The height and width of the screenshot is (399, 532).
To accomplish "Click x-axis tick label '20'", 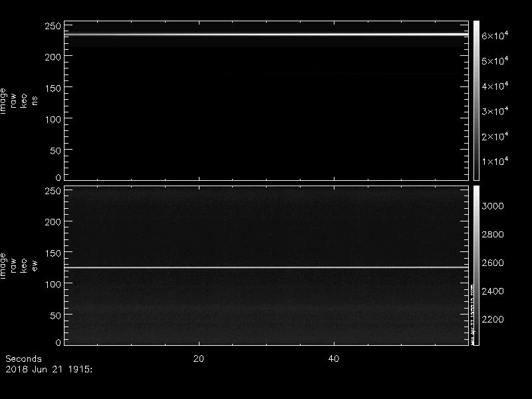I will [198, 358].
